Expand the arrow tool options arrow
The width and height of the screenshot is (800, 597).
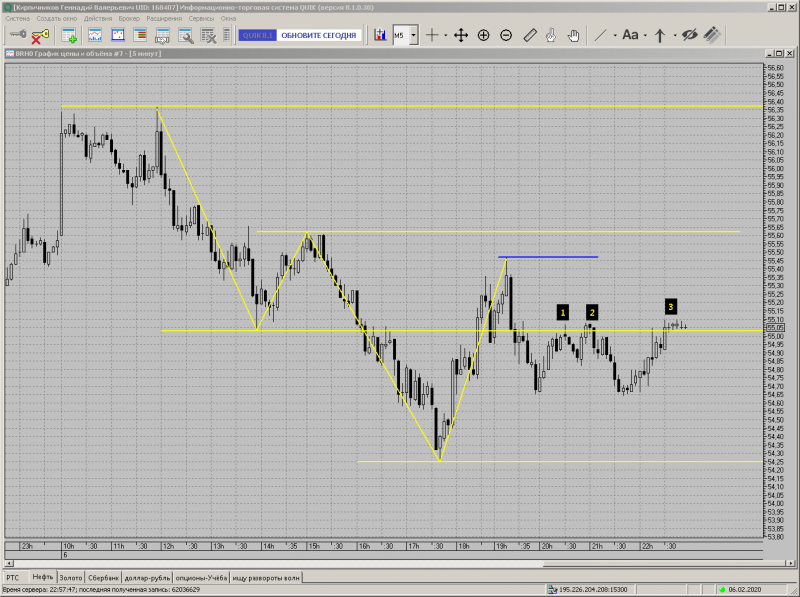(674, 35)
